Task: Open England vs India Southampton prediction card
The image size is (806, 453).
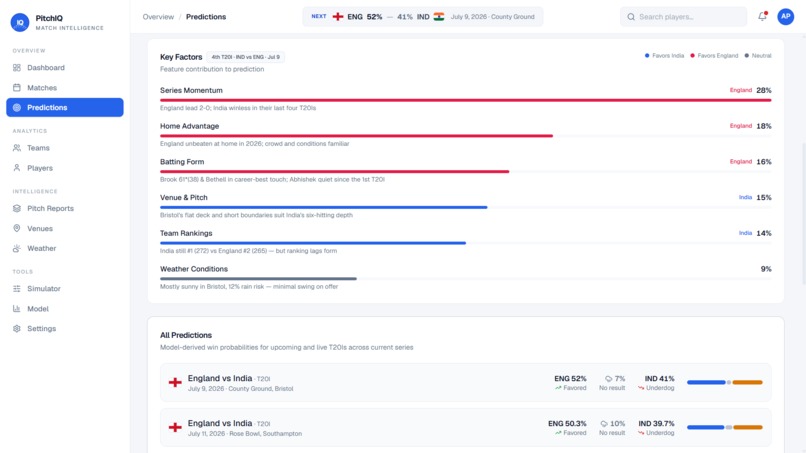Action: click(x=466, y=427)
